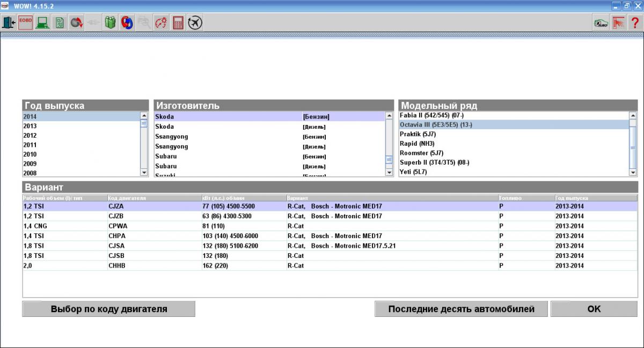The width and height of the screenshot is (644, 348).
Task: Open help via red question mark
Action: point(634,23)
